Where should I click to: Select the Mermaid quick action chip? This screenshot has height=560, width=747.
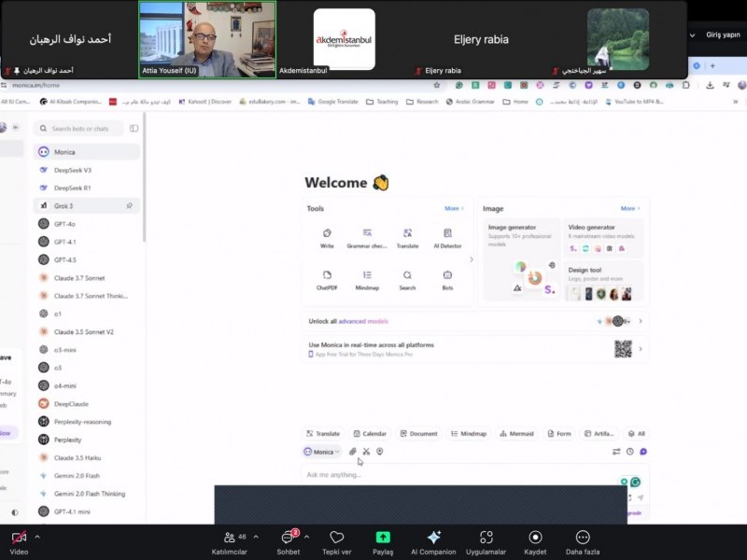(x=517, y=433)
